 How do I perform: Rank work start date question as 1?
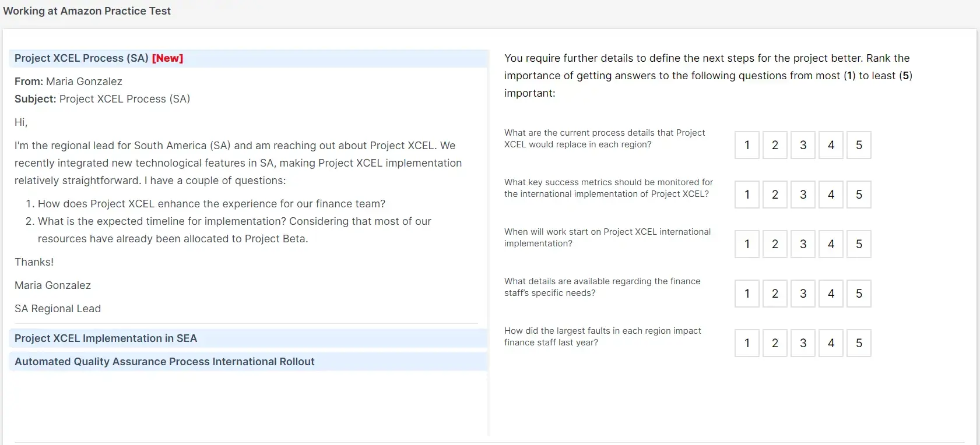pos(747,244)
